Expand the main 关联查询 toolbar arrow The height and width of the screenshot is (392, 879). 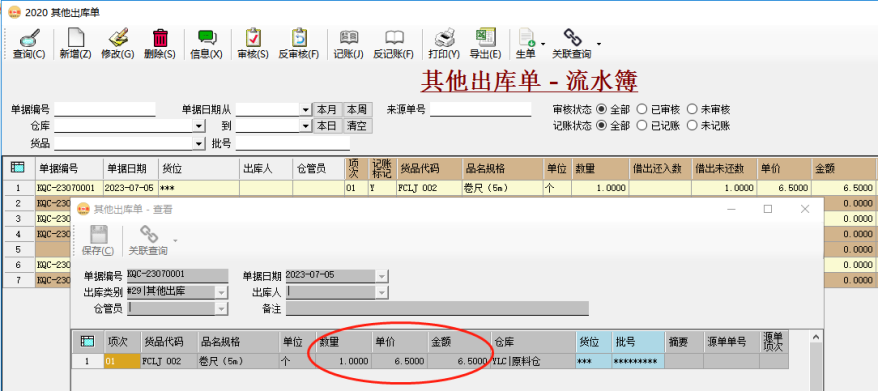coord(599,44)
